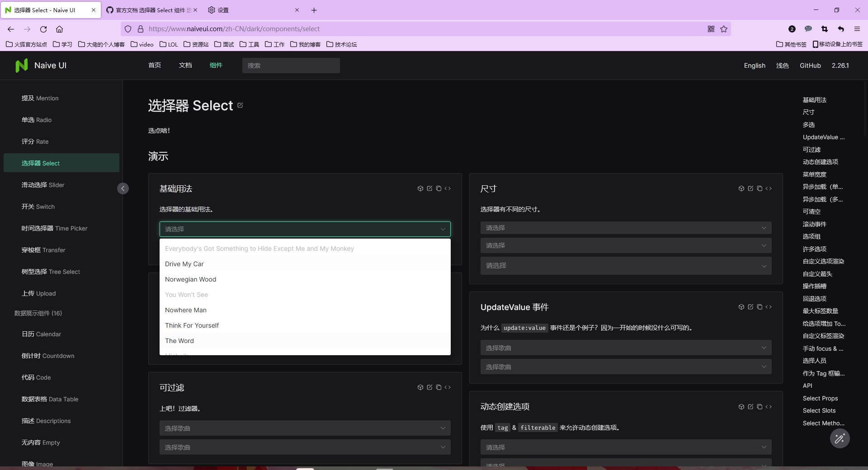Click the edit code icon on 尺寸 card
The height and width of the screenshot is (470, 868).
coord(750,188)
